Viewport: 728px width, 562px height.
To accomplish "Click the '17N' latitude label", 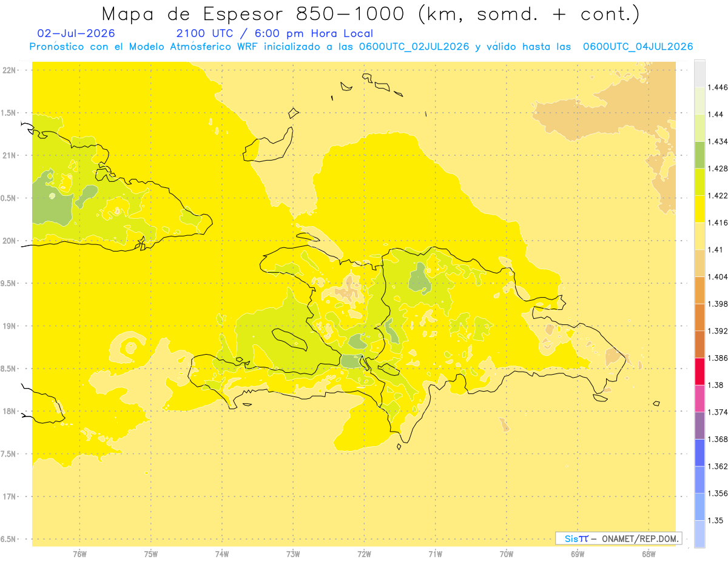I will 9,497.
